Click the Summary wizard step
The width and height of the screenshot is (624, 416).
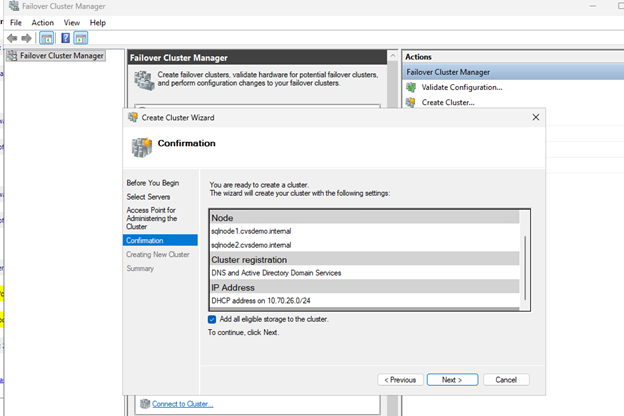(140, 268)
